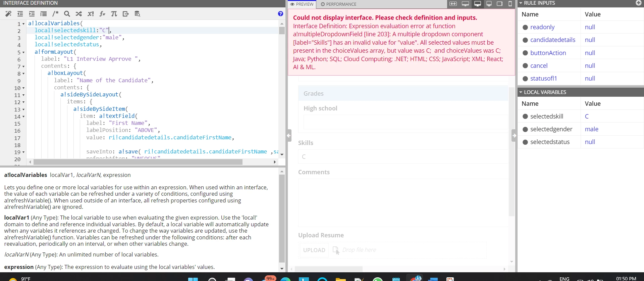Click the reformat lines toolbar icon

[44, 14]
